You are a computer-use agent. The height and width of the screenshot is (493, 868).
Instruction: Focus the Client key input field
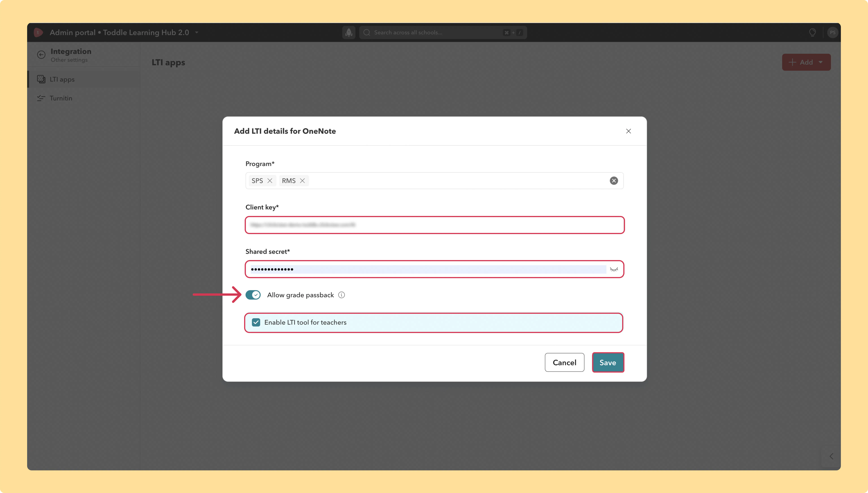click(x=435, y=225)
